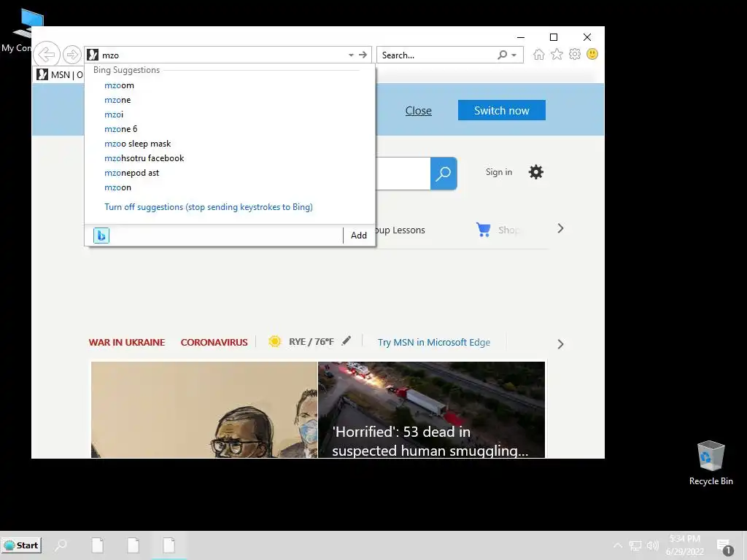Expand topics bar right chevron
The height and width of the screenshot is (560, 747).
[561, 344]
